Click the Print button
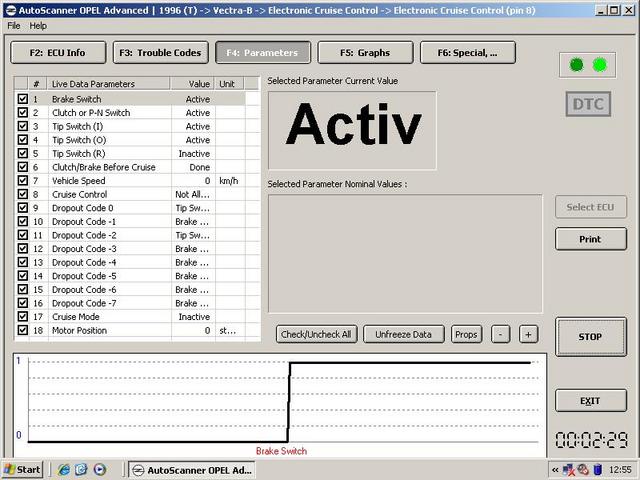Screen dimensions: 640x480 590,239
